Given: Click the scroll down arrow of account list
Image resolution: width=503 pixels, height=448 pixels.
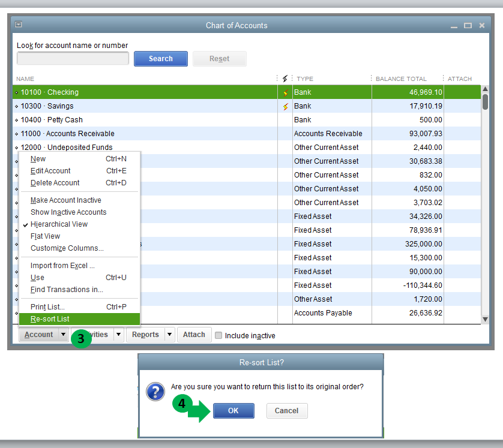Looking at the screenshot, I should (x=485, y=319).
